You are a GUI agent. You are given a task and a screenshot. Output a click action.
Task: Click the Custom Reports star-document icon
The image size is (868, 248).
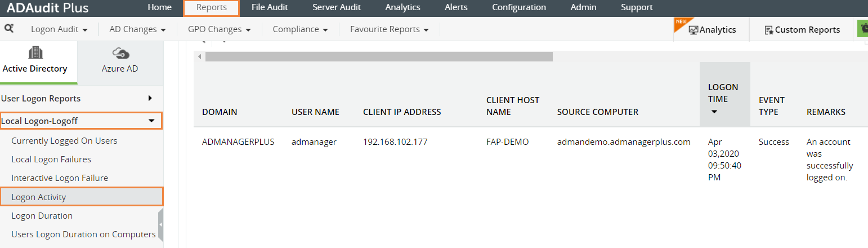coord(768,30)
